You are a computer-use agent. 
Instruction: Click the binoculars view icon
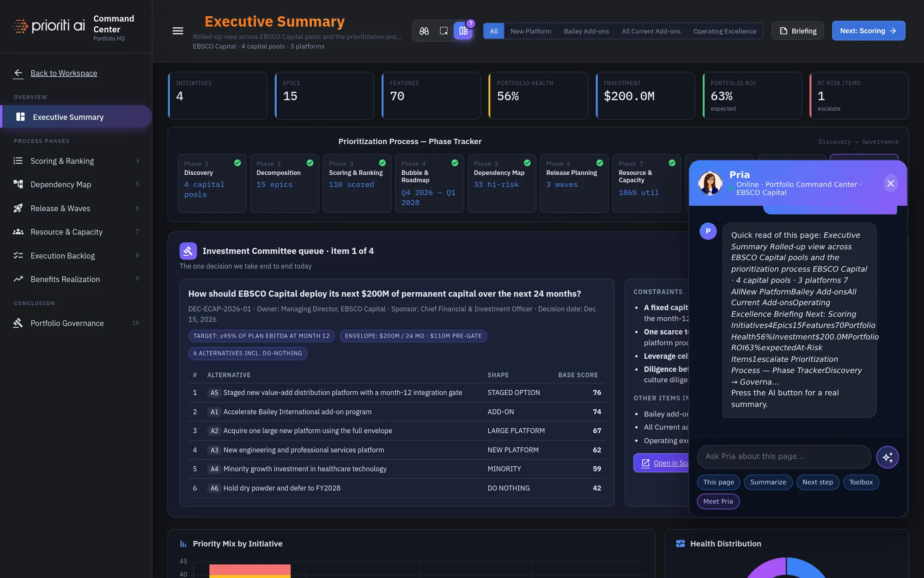424,31
